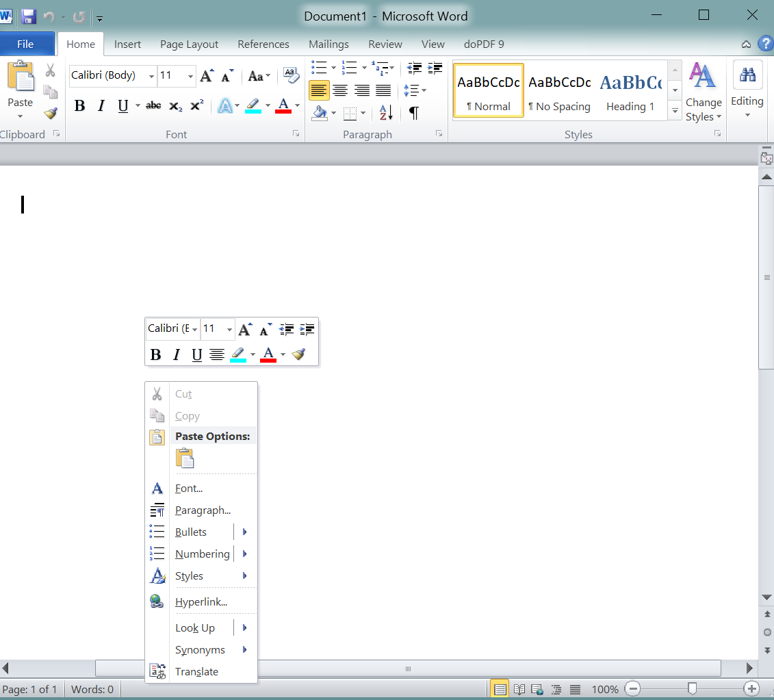Viewport: 774px width, 700px height.
Task: Align text right in the ribbon
Action: coord(362,90)
